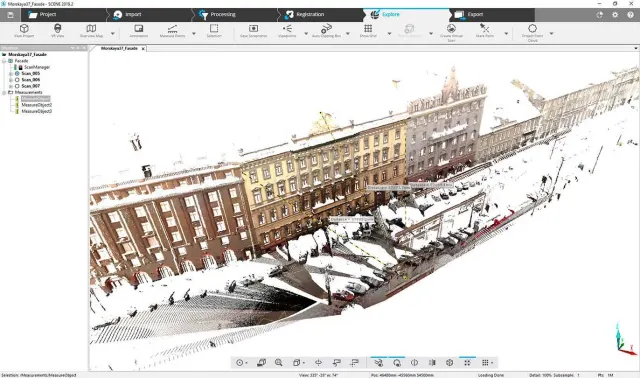Click the magnifier zoom icon in bottom toolbar
Screen dimensions: 640x378
point(279,362)
